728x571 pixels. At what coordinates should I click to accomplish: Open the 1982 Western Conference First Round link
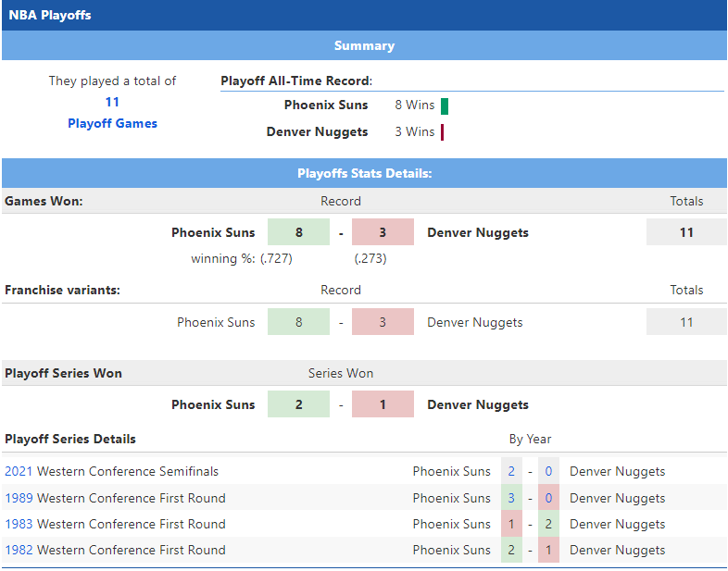[x=19, y=550]
